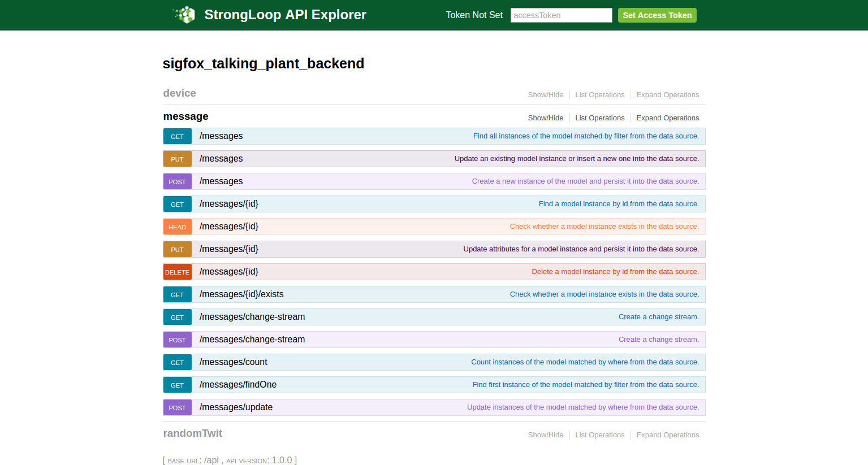Screen dimensions: 868x465
Task: Click Expand Operations for device
Action: [x=667, y=95]
